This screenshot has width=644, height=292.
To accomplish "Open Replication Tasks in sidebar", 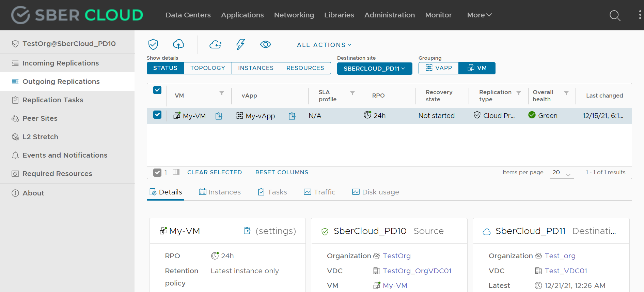I will pos(67,100).
